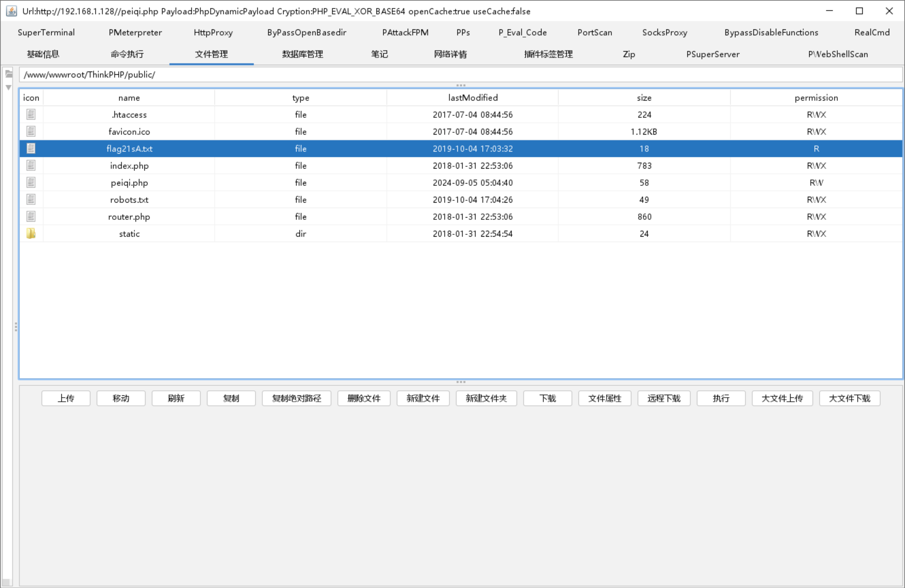This screenshot has height=588, width=905.
Task: Open BypassDisableFunctions tab
Action: tap(771, 33)
